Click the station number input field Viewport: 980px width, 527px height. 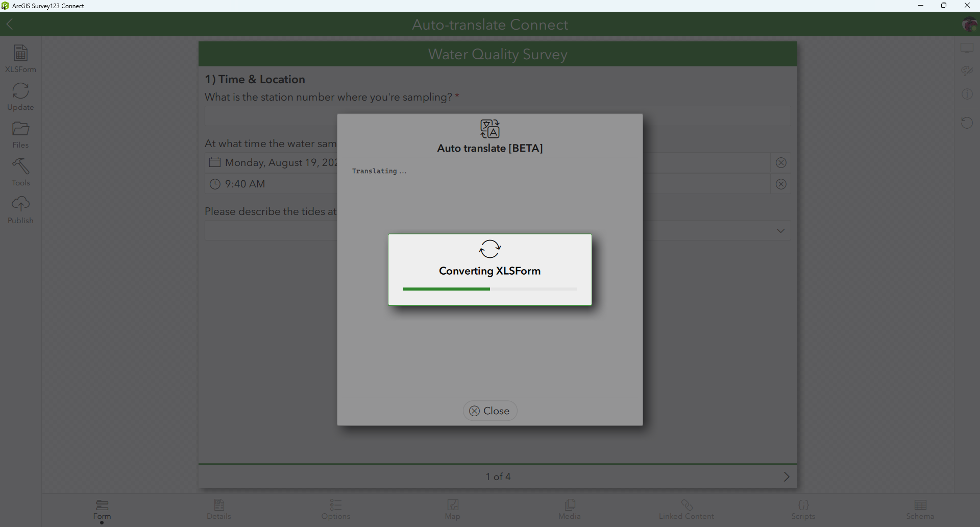(498, 116)
